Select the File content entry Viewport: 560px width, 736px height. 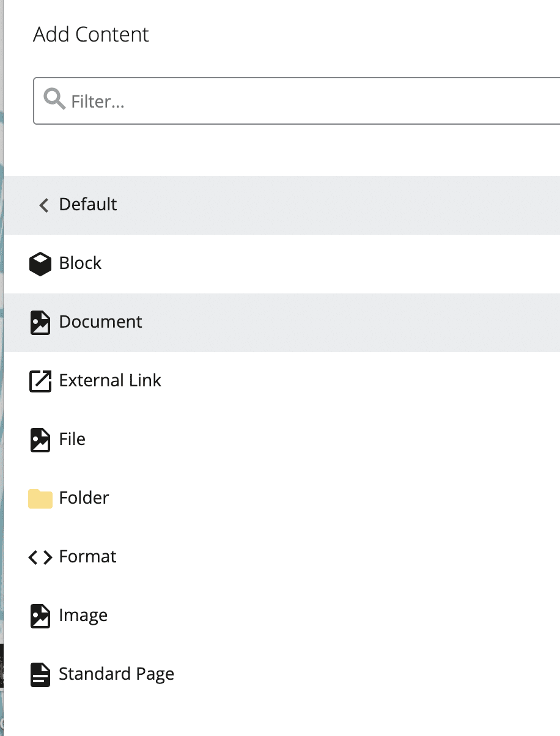click(72, 440)
